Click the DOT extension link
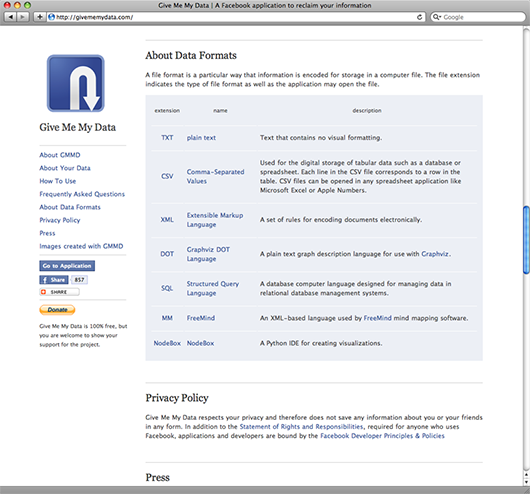This screenshot has width=530, height=494. [x=167, y=254]
